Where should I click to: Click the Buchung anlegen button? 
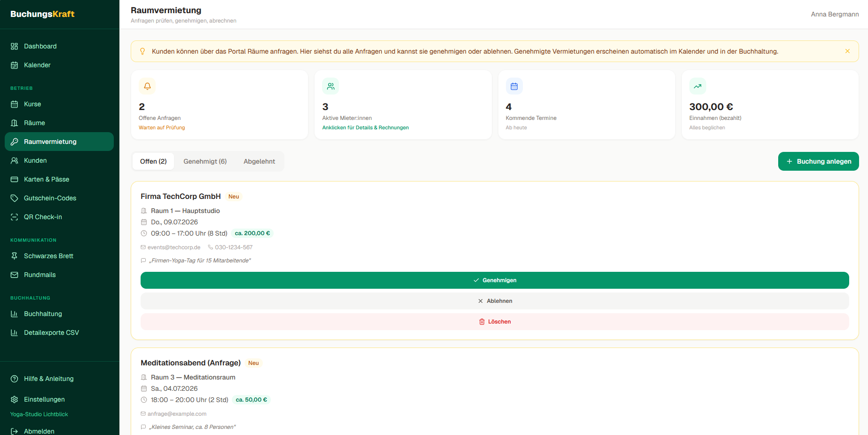coord(818,161)
